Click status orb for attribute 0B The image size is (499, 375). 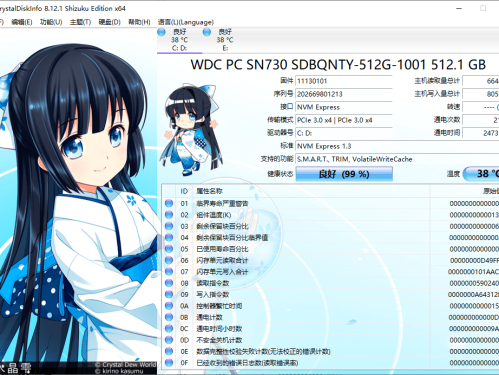point(169,317)
